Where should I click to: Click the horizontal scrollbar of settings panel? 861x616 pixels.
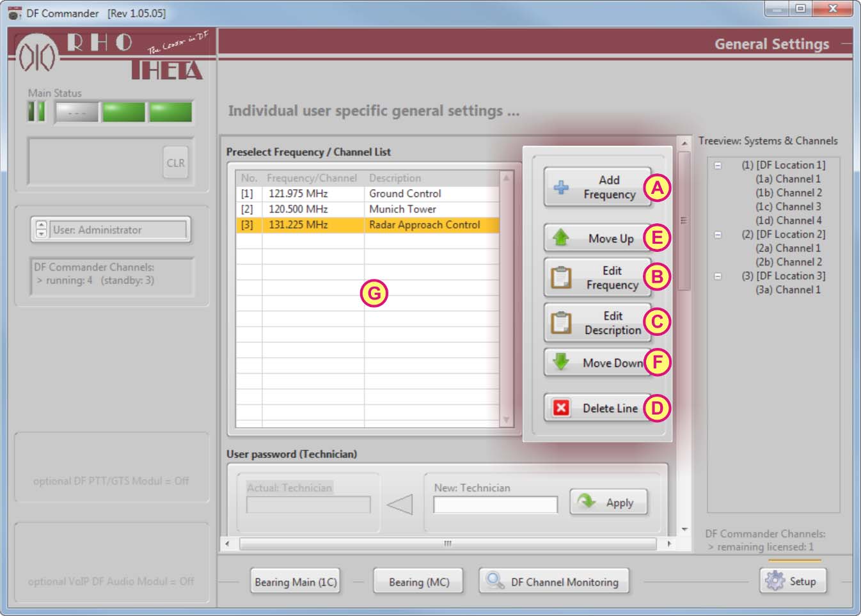447,544
